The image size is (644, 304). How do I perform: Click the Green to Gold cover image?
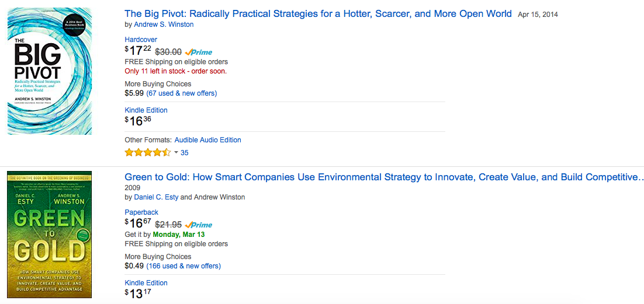coord(50,237)
